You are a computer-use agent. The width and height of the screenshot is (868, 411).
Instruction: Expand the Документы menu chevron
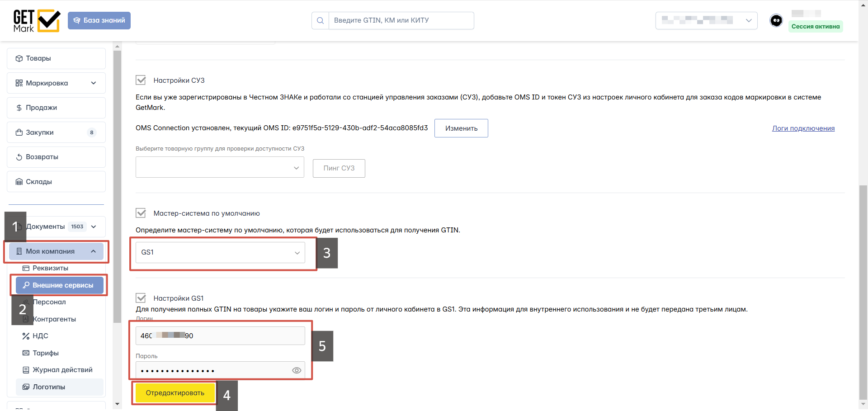[x=94, y=227]
